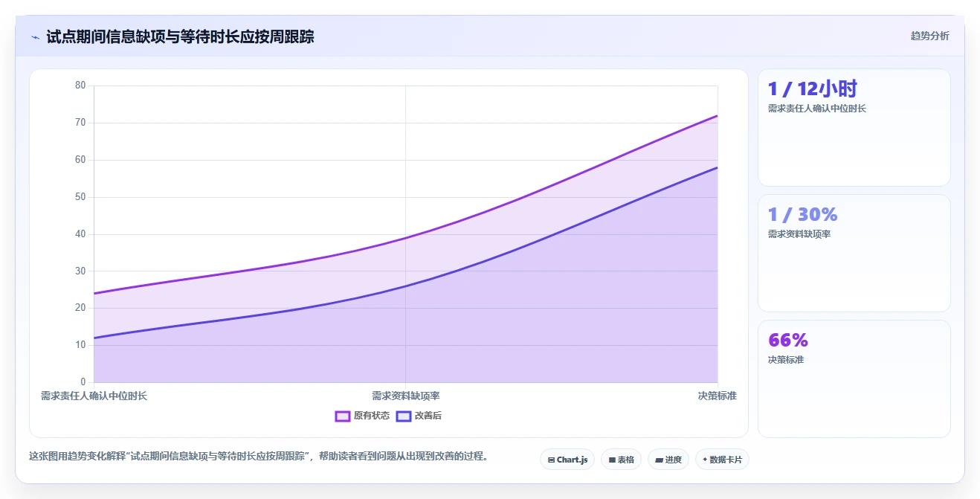Click the chart title 试点期间信息缺项与等待时长应按周跟踪
This screenshot has width=980, height=499.
180,36
